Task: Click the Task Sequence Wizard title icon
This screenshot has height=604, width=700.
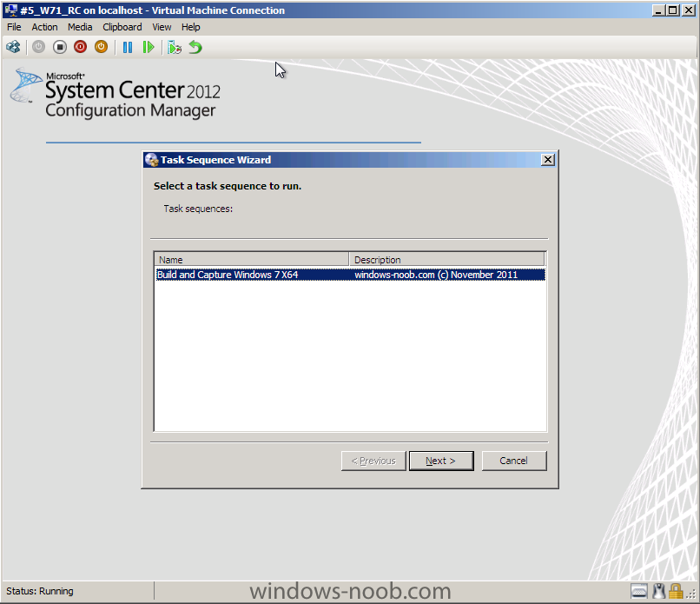Action: 152,160
